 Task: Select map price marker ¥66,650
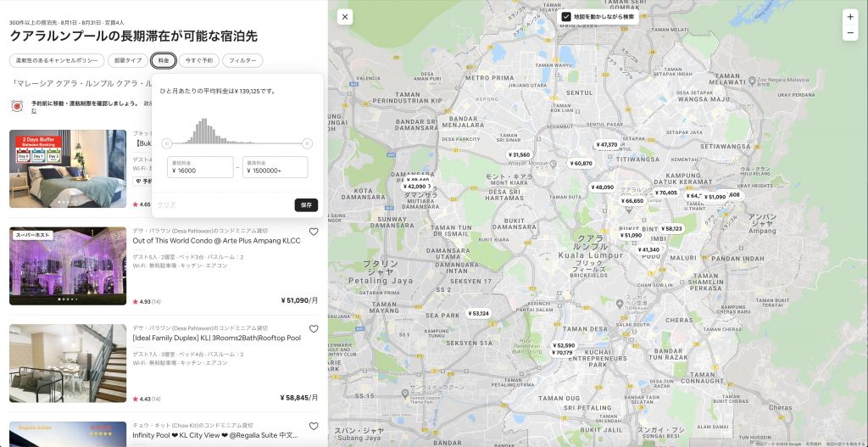(x=632, y=201)
